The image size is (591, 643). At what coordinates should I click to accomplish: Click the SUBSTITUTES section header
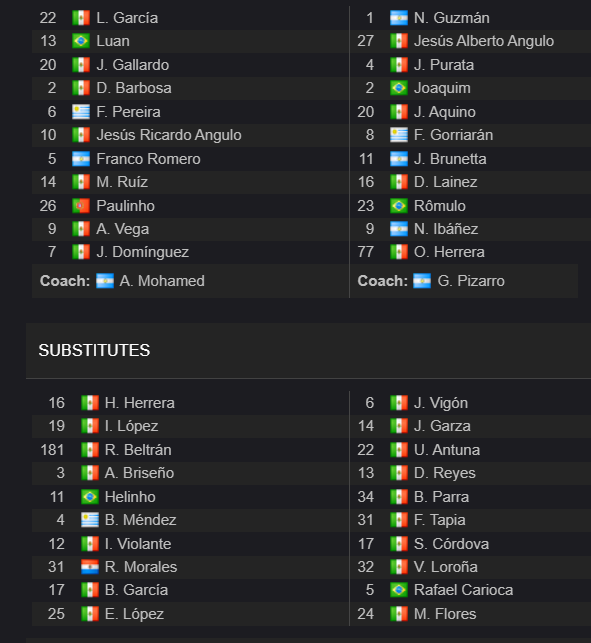click(94, 351)
